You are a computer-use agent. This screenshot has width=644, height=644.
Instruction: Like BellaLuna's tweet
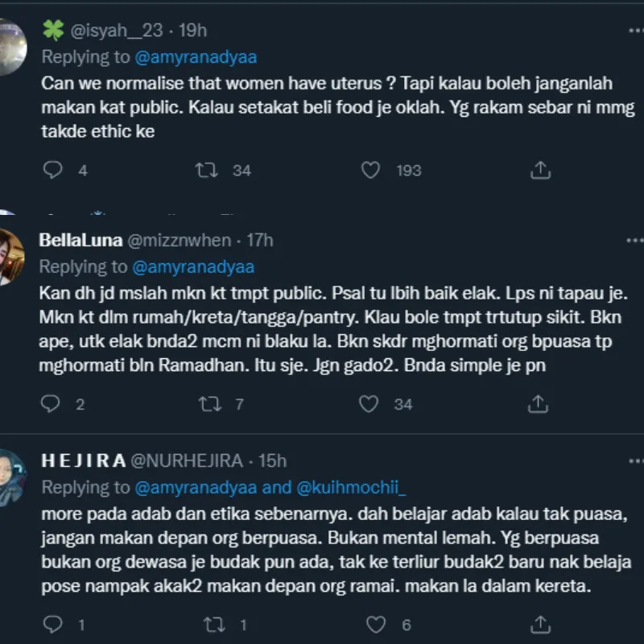click(x=369, y=404)
